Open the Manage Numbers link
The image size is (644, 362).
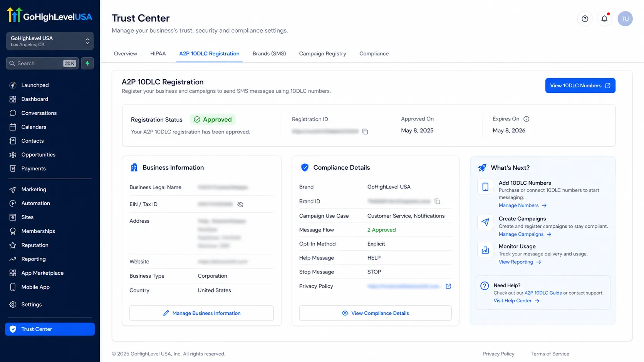coord(523,205)
